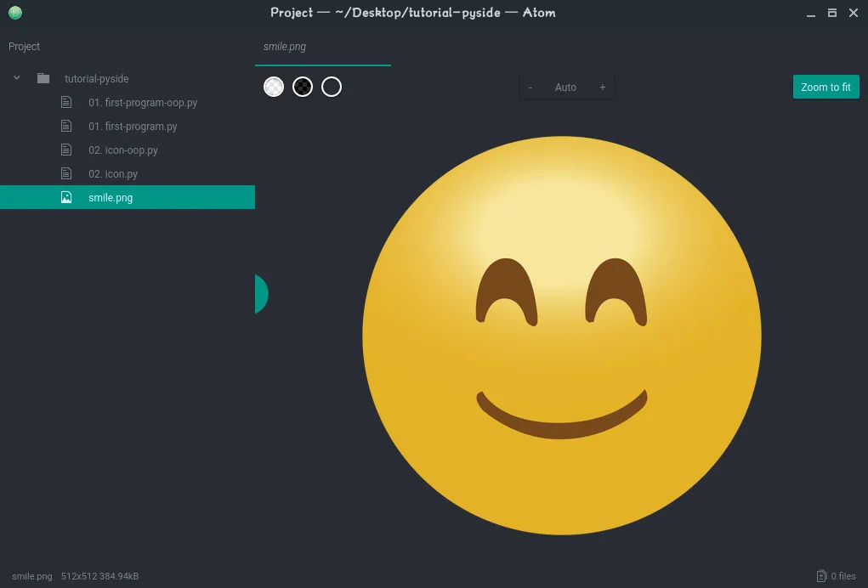Set transparent image background swatch

[x=332, y=87]
